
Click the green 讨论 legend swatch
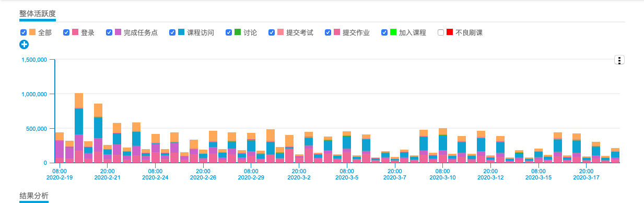coord(238,32)
